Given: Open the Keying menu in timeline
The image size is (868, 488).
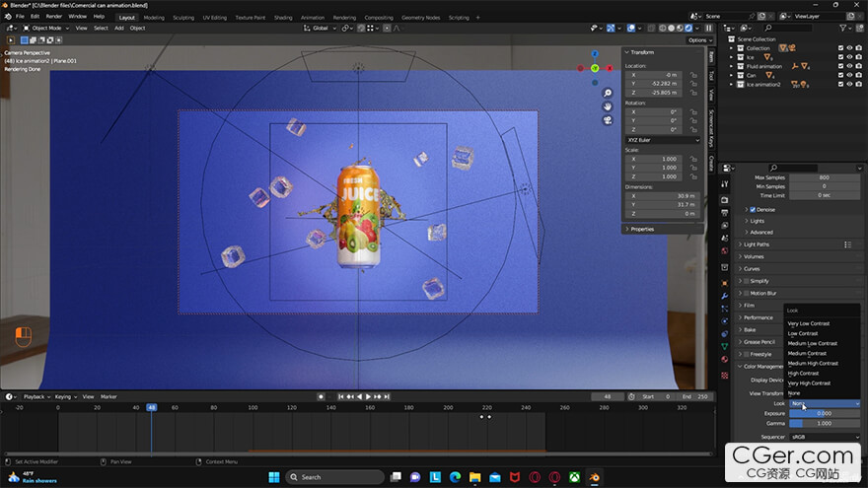Looking at the screenshot, I should click(65, 396).
